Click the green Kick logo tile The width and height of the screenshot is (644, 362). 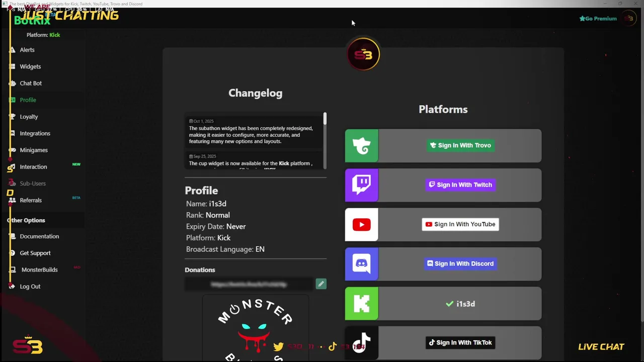coord(361,304)
